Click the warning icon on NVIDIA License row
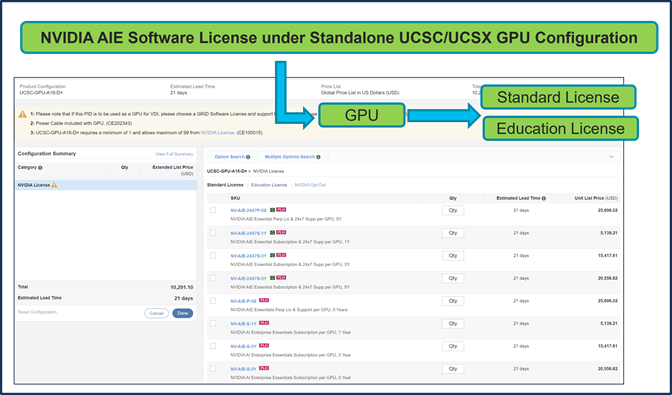Screen dimensions: 672x395 [54, 185]
